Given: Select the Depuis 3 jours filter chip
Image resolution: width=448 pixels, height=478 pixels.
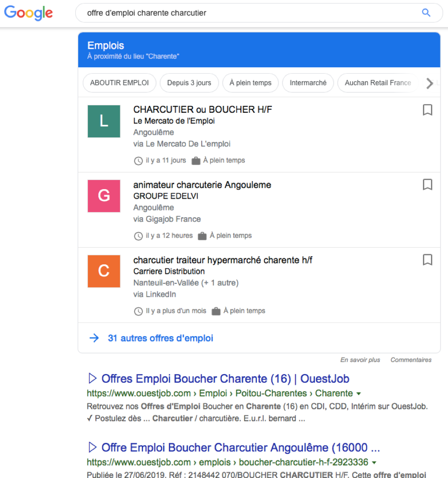Looking at the screenshot, I should coord(189,83).
